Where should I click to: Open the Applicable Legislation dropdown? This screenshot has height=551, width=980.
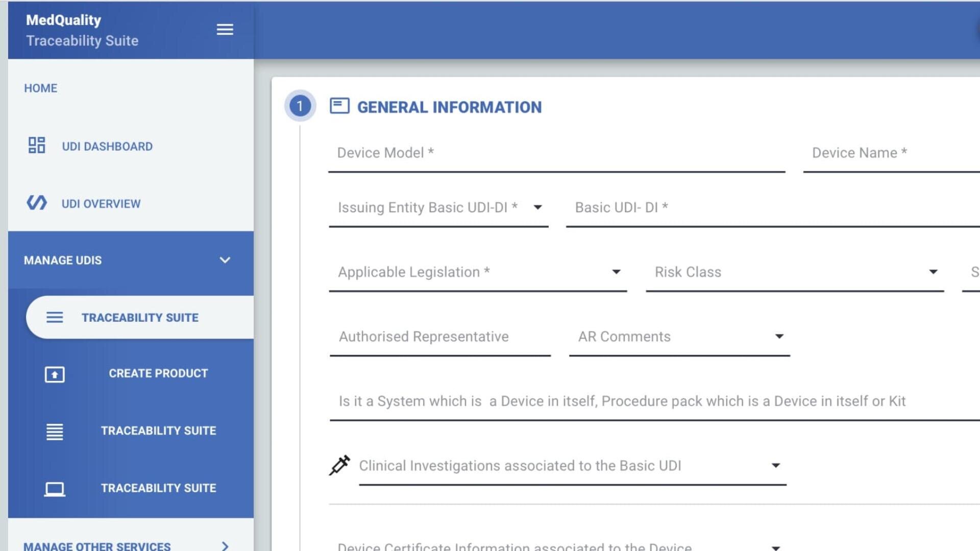point(616,272)
